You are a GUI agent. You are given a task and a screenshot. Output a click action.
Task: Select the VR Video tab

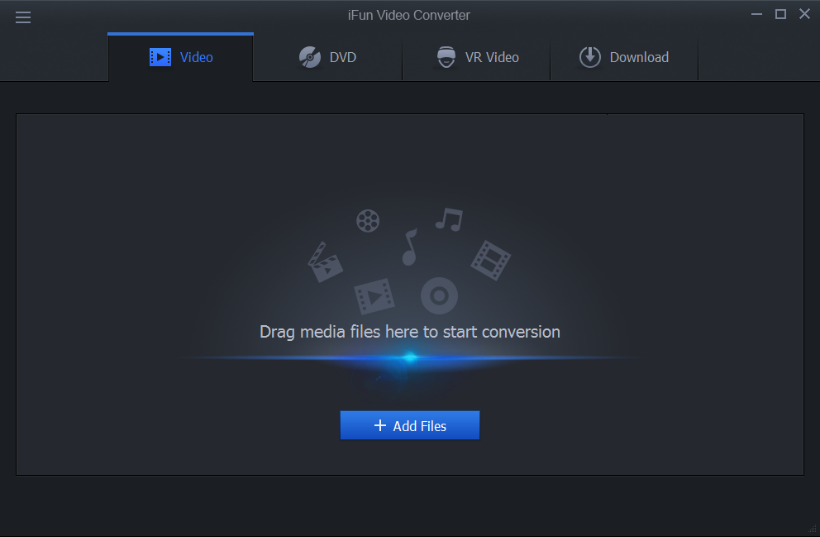pos(476,57)
